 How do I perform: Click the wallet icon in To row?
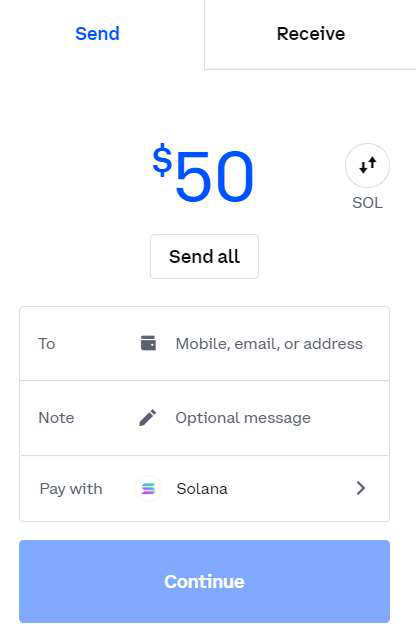[148, 343]
